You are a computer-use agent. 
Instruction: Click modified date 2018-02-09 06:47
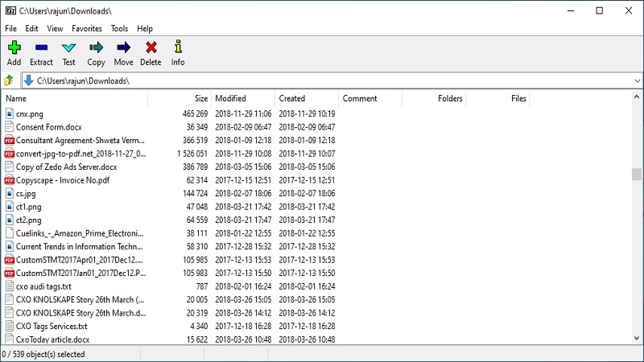pos(243,127)
